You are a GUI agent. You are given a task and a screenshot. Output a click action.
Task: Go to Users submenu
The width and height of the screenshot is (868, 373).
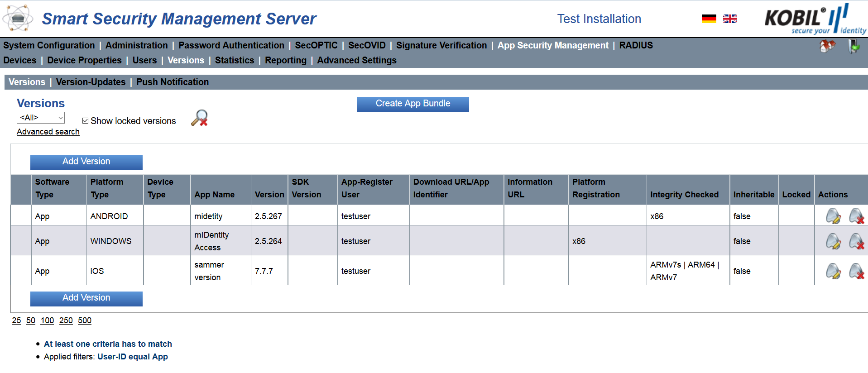point(144,60)
